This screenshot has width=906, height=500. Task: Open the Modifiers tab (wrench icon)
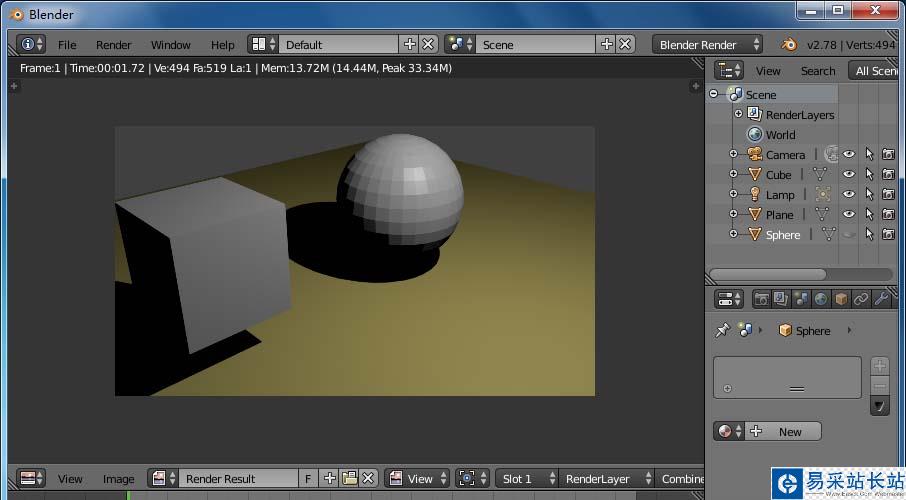(x=881, y=299)
